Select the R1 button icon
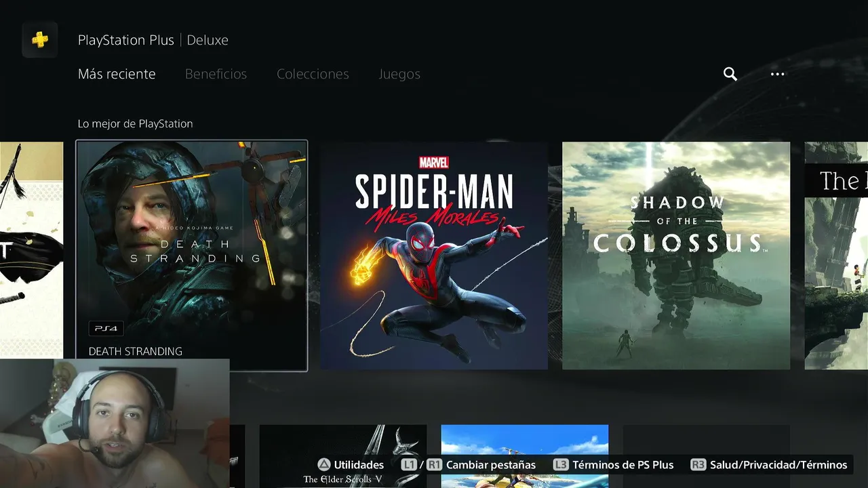 tap(434, 465)
